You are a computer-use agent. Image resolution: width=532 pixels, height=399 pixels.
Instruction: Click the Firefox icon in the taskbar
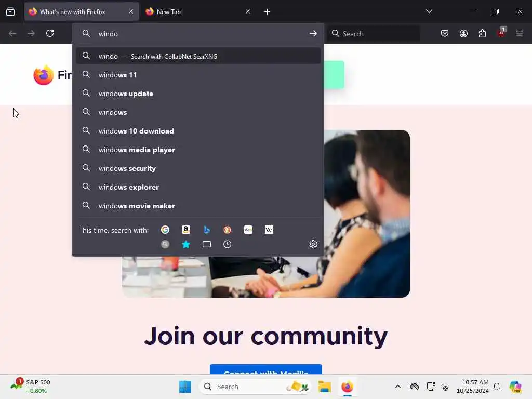pos(347,387)
